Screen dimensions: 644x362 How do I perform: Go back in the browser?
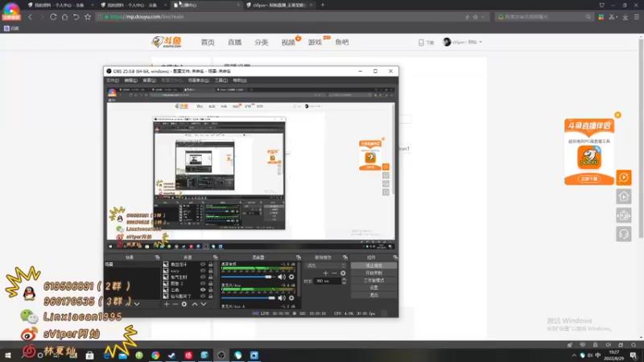point(30,17)
